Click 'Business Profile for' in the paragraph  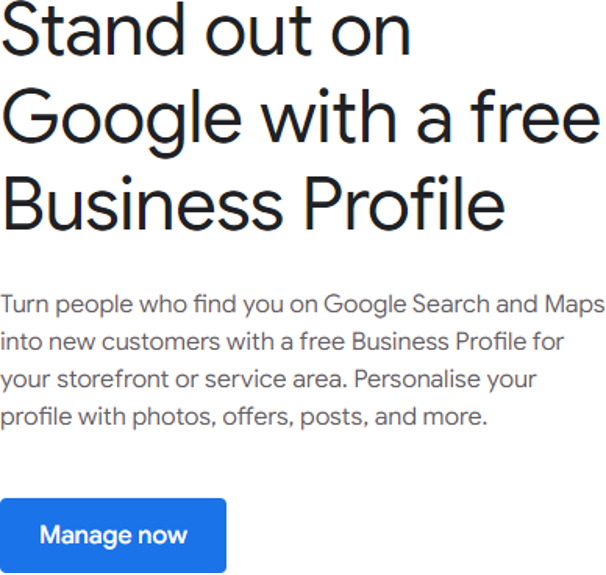tap(458, 342)
